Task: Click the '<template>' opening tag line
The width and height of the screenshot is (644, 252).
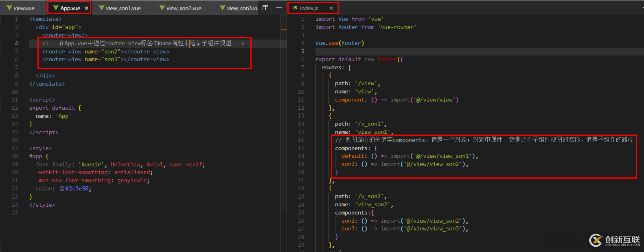Action: [46, 19]
